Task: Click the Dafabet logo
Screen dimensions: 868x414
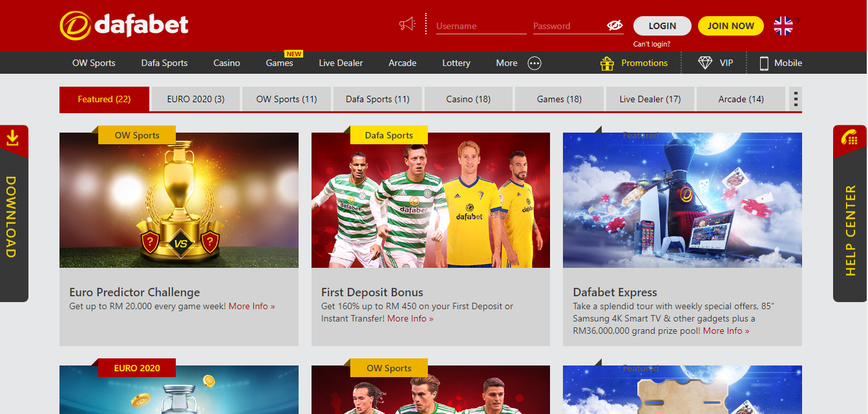Action: [x=124, y=25]
